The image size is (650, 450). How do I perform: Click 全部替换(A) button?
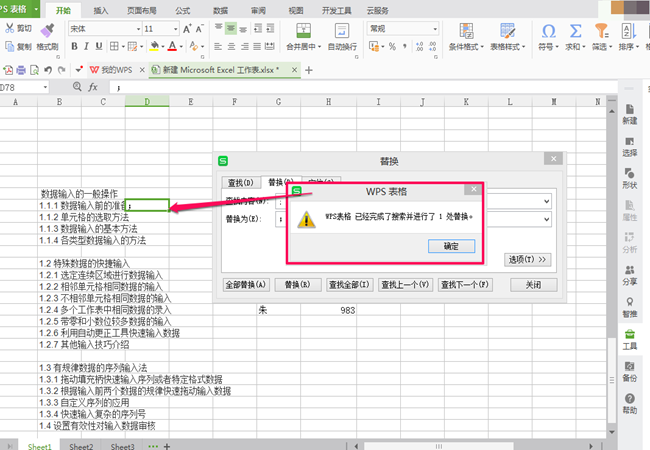245,285
